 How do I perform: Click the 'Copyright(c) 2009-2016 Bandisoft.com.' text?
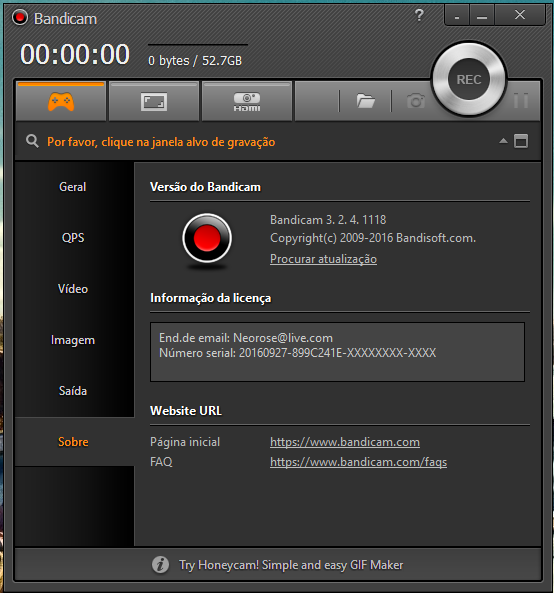pos(373,238)
